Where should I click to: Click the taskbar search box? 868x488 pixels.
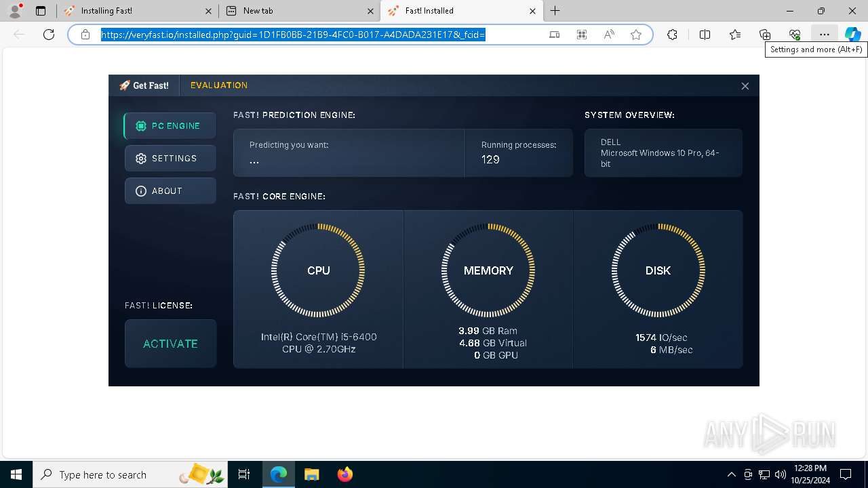pyautogui.click(x=132, y=474)
